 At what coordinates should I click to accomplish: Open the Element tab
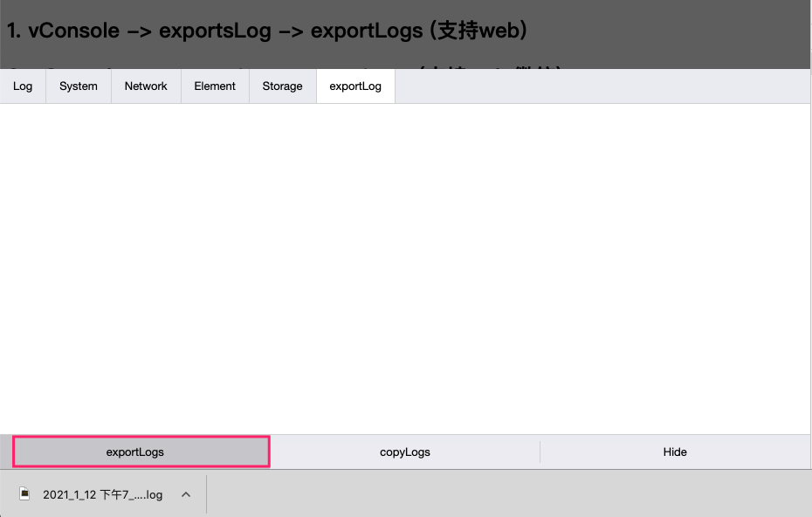(x=215, y=86)
